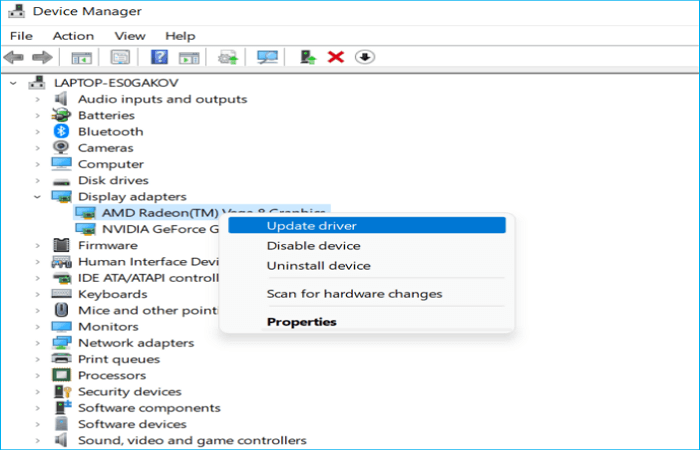Collapse the LAPTOP-ES0GAKOV root node
Screen dimensions: 700x450
pyautogui.click(x=13, y=83)
